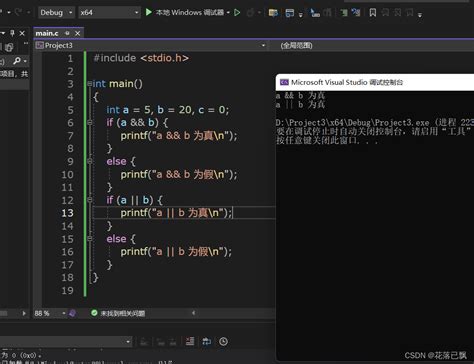
Task: Toggle the pin on the main.c tab
Action: [67, 33]
